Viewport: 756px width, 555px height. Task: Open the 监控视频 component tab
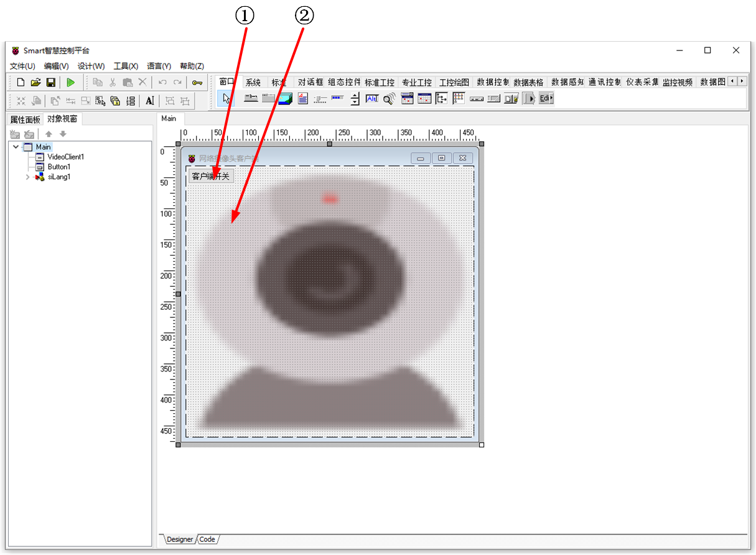click(x=678, y=82)
